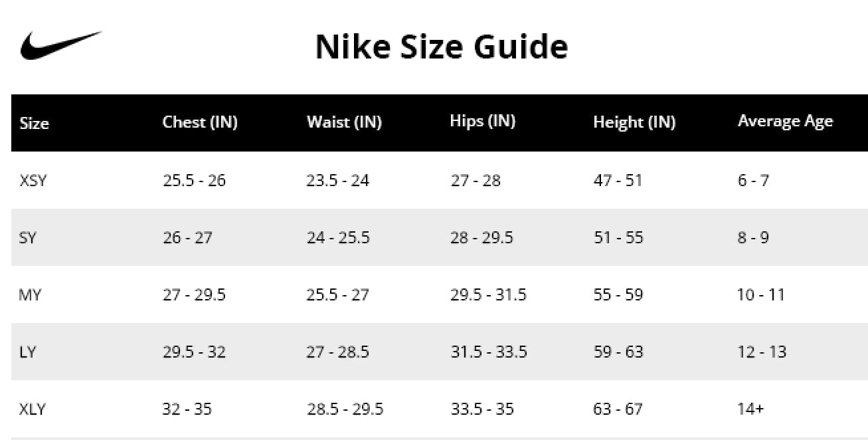Image resolution: width=868 pixels, height=440 pixels.
Task: Select the XLY size row label
Action: click(33, 409)
